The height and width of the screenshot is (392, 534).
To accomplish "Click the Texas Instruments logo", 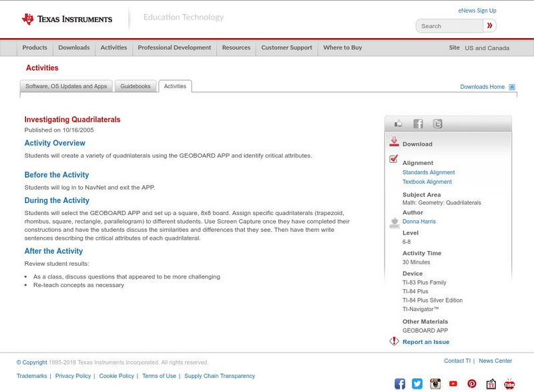I will click(x=67, y=19).
